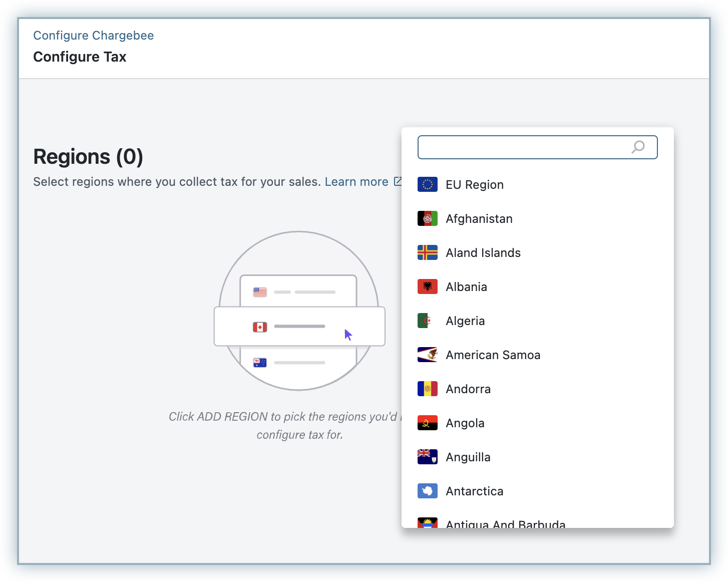Select Algeria from the region list

pyautogui.click(x=465, y=321)
